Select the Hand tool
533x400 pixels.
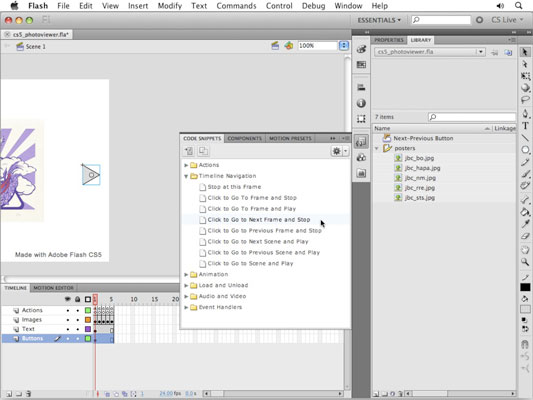525,250
